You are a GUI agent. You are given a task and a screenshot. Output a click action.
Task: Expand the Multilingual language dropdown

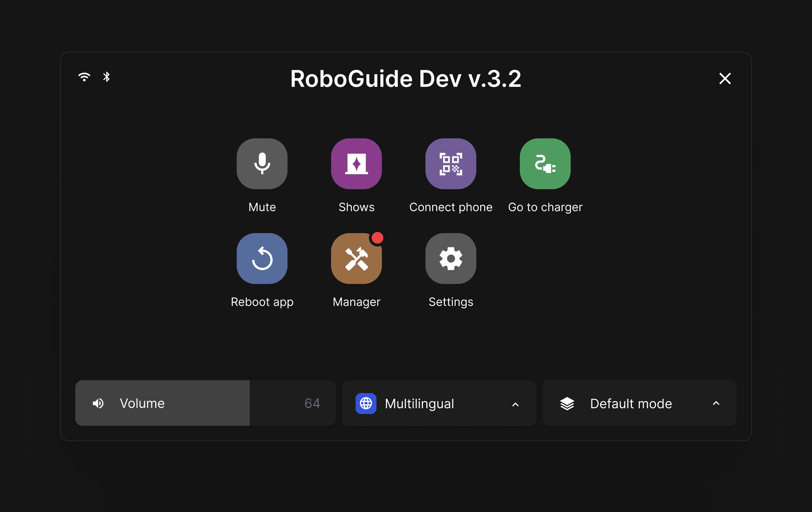439,403
